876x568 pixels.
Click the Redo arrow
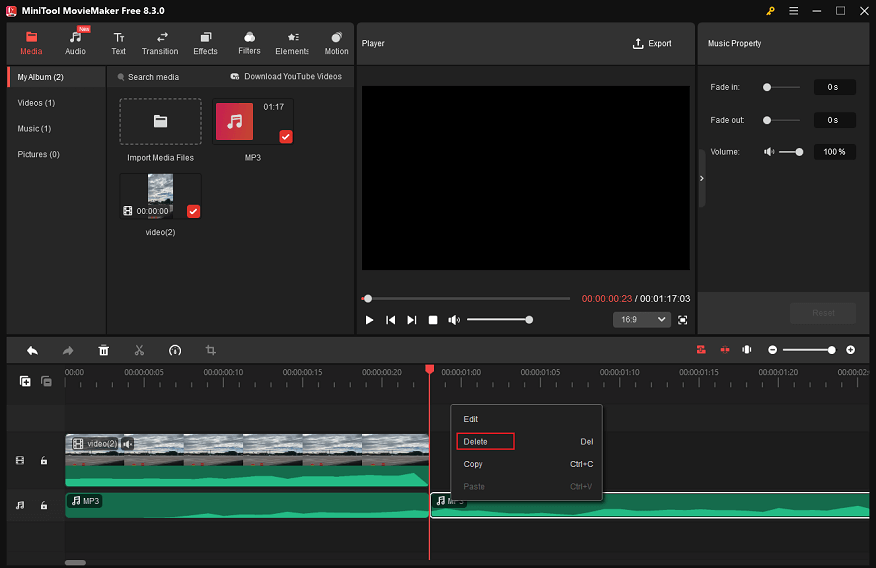point(68,351)
